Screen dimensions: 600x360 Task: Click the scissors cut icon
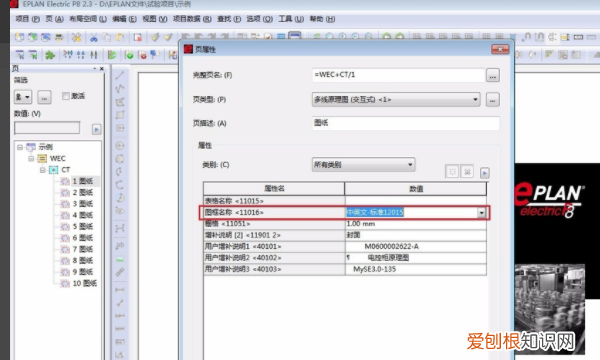[93, 37]
